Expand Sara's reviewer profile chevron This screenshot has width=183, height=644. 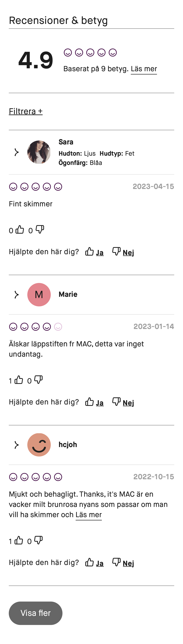(x=16, y=152)
